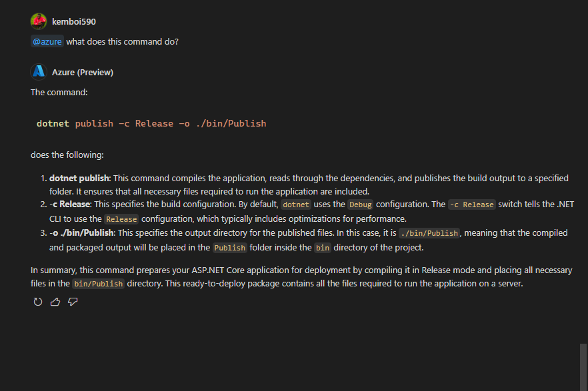This screenshot has width=588, height=391.
Task: Give the answer a thumbs up
Action: click(x=55, y=302)
